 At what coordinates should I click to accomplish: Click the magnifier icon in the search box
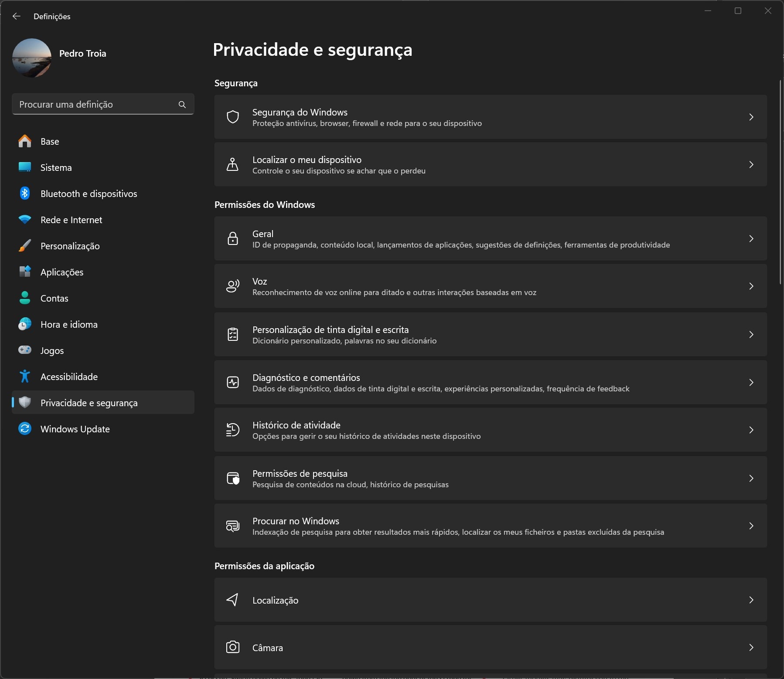coord(182,105)
